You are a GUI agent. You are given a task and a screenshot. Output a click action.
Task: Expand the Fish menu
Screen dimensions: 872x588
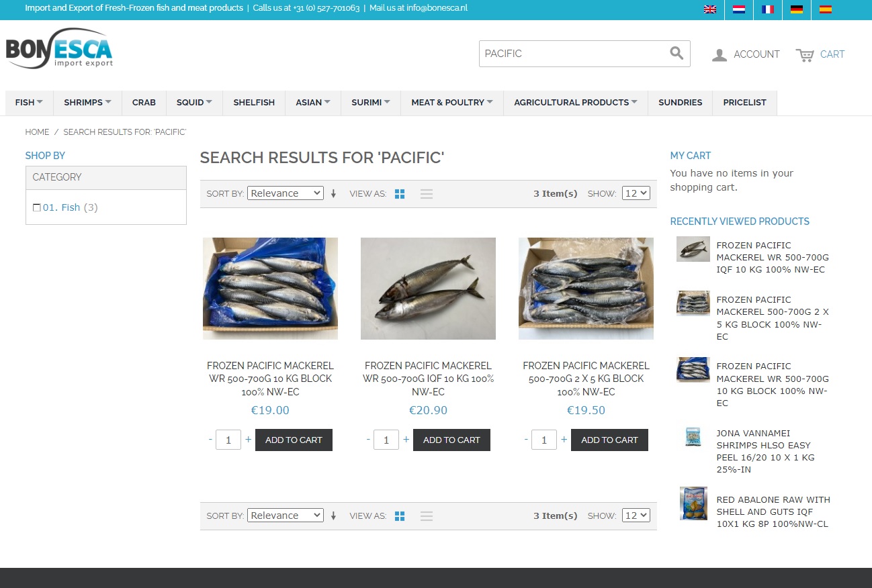pyautogui.click(x=29, y=103)
